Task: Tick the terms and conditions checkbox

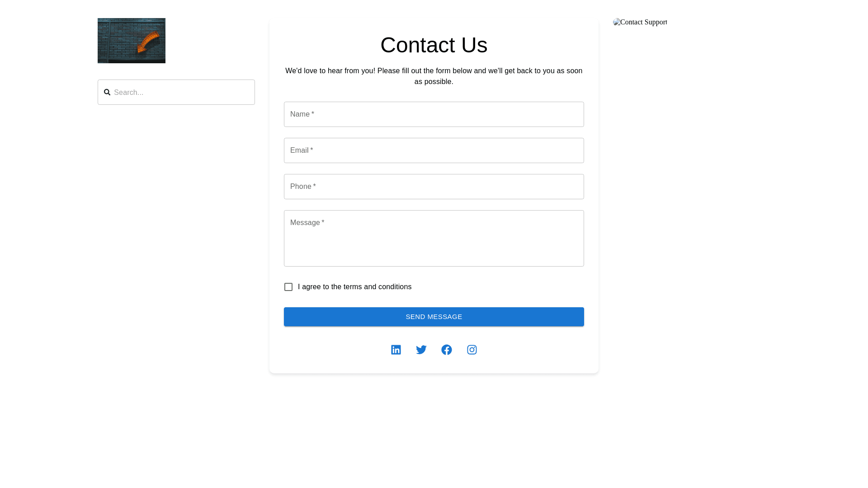Action: pyautogui.click(x=288, y=287)
